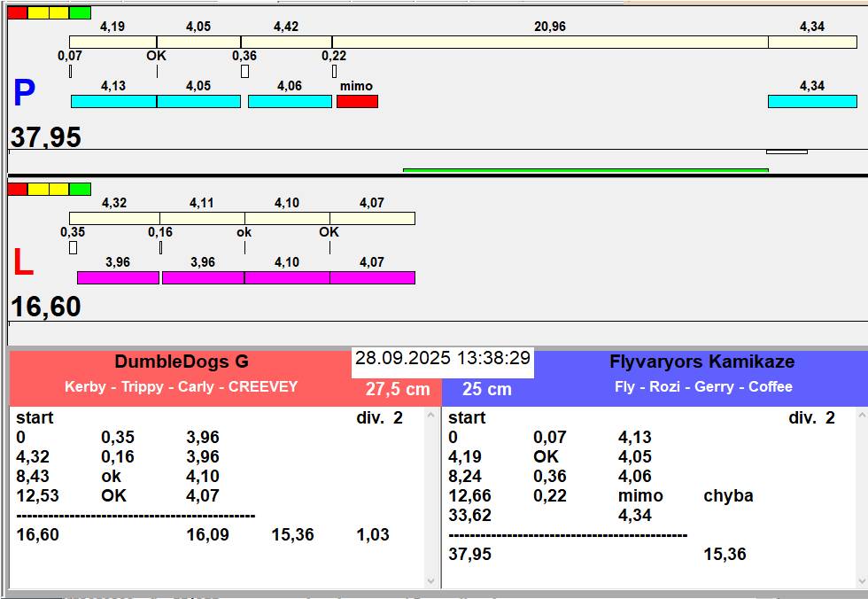Click the date and time field

click(443, 359)
